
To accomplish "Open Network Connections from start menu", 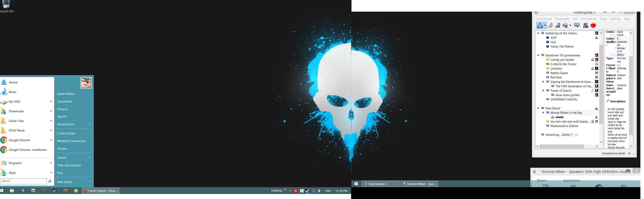I will click(71, 141).
